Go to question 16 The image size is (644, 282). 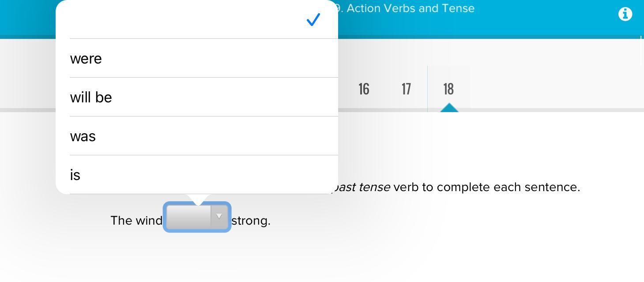[364, 89]
